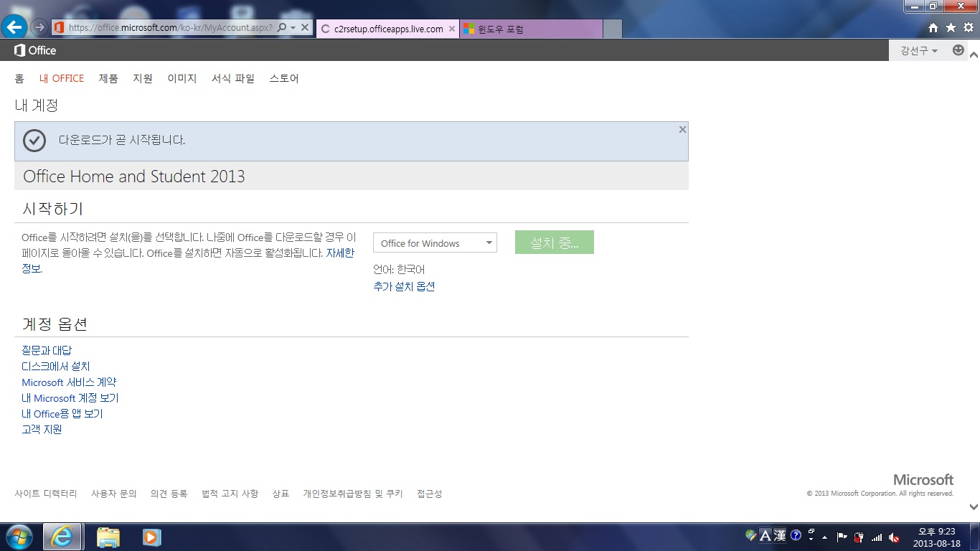Open IE Favorites star icon
The height and width of the screenshot is (551, 980).
point(951,27)
